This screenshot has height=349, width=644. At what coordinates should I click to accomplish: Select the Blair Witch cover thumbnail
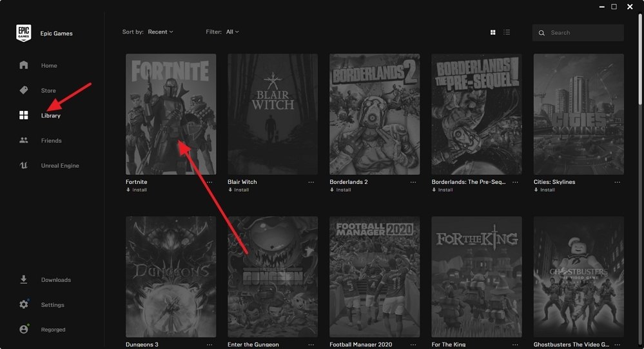(x=273, y=114)
